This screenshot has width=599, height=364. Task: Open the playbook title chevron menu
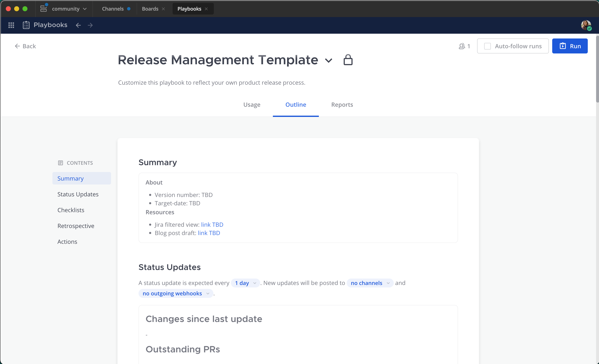(x=329, y=60)
